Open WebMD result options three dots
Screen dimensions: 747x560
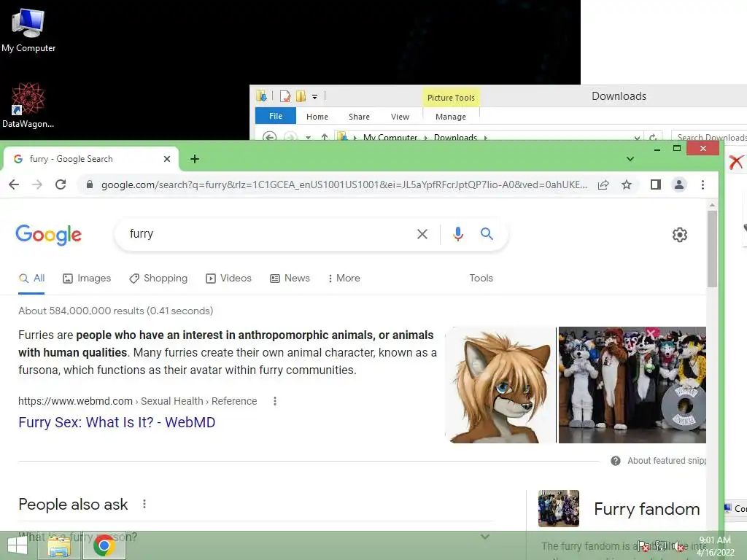pos(275,402)
